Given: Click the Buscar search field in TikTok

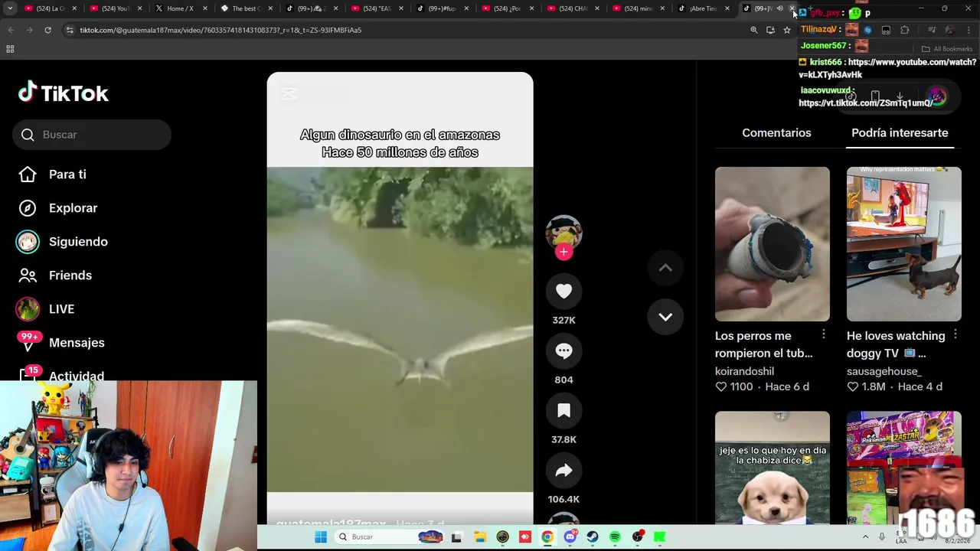Looking at the screenshot, I should (x=92, y=135).
